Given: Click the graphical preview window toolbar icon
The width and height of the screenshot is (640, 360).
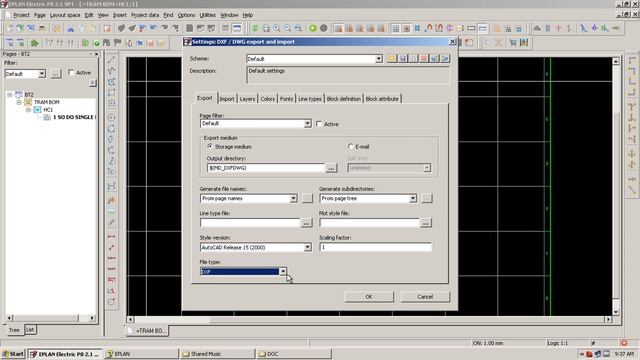Looking at the screenshot, I should point(237,28).
